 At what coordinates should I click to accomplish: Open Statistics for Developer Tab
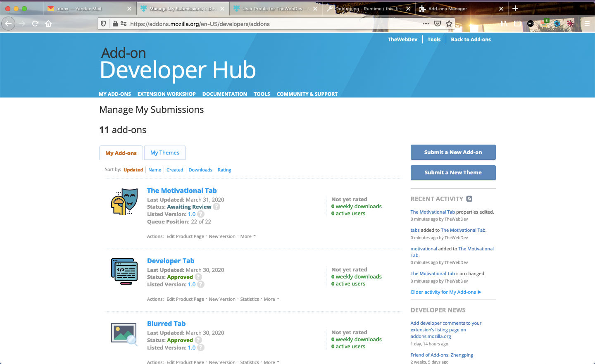(250, 299)
